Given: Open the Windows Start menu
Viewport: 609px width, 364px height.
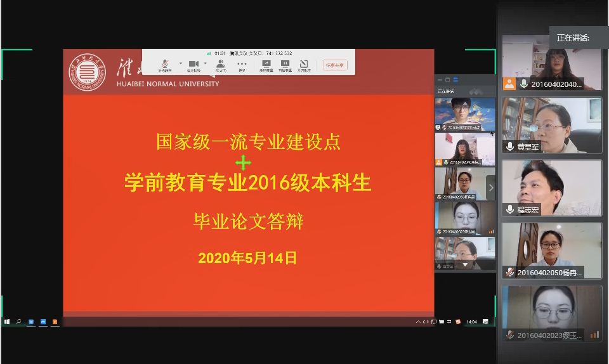Looking at the screenshot, I should pyautogui.click(x=7, y=322).
